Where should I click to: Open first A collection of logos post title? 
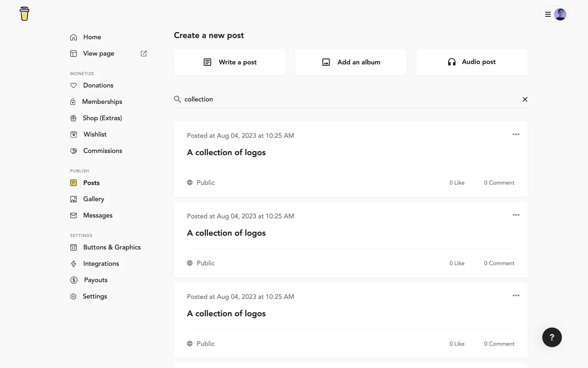[x=226, y=152]
